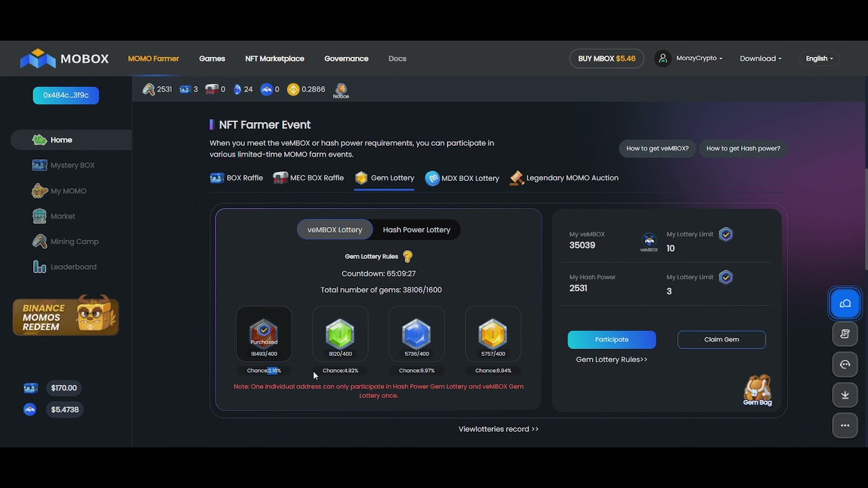The height and width of the screenshot is (488, 868).
Task: Switch to MEC BOX Raffle tab
Action: (x=309, y=178)
